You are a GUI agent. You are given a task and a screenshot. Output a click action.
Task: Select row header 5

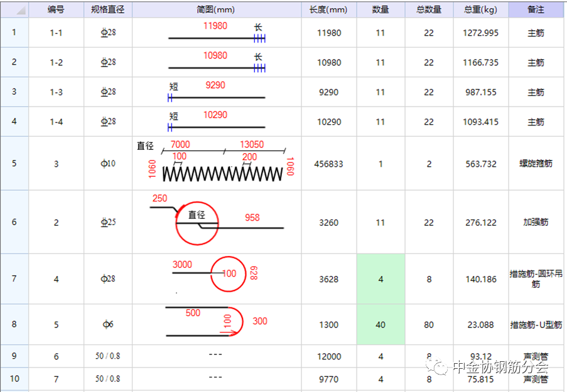(14, 163)
